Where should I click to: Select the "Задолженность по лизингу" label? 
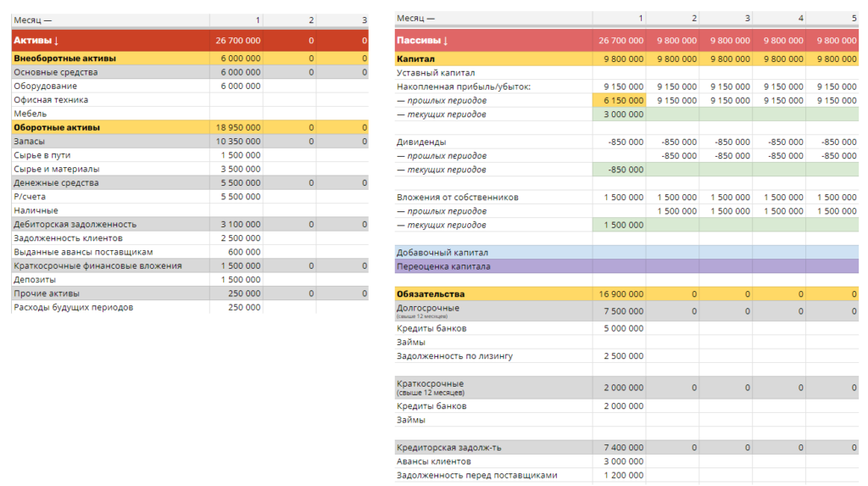point(454,356)
